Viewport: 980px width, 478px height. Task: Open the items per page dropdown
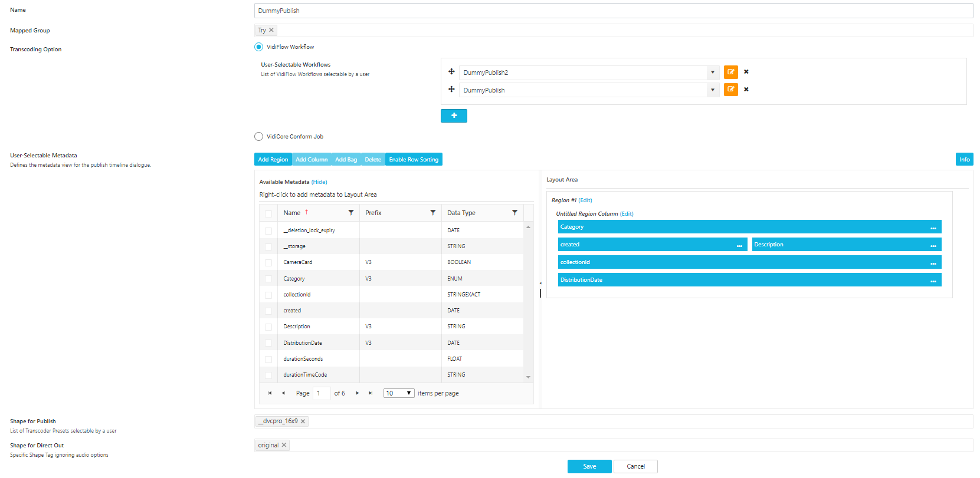[x=399, y=393]
